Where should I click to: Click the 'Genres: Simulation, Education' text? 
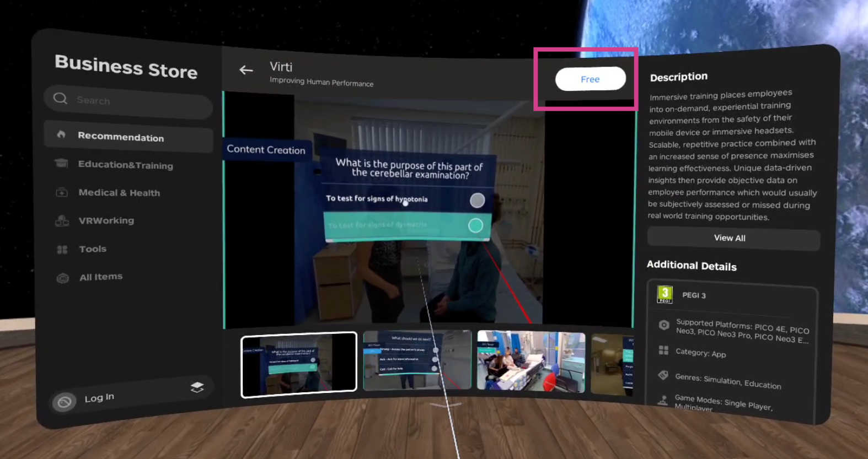click(x=728, y=381)
